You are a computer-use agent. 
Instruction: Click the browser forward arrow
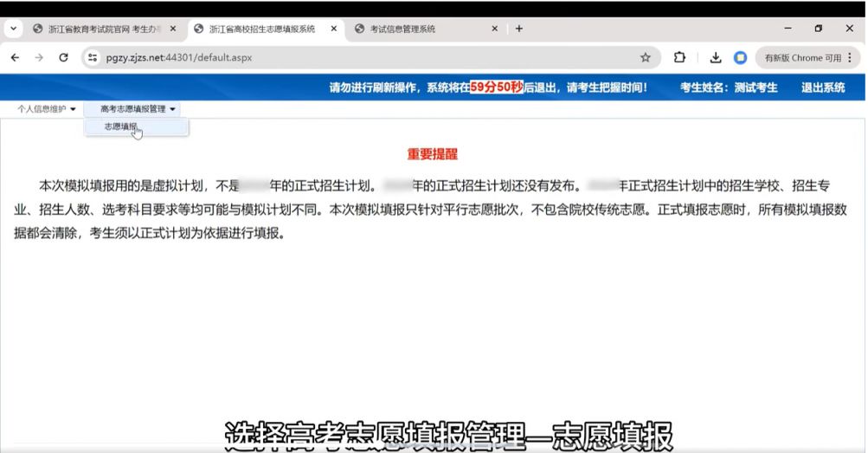coord(39,58)
